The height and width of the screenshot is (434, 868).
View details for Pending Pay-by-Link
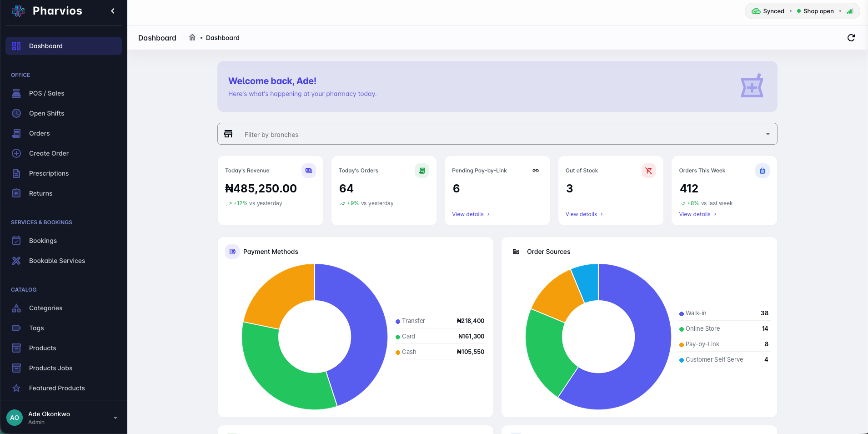pos(471,214)
